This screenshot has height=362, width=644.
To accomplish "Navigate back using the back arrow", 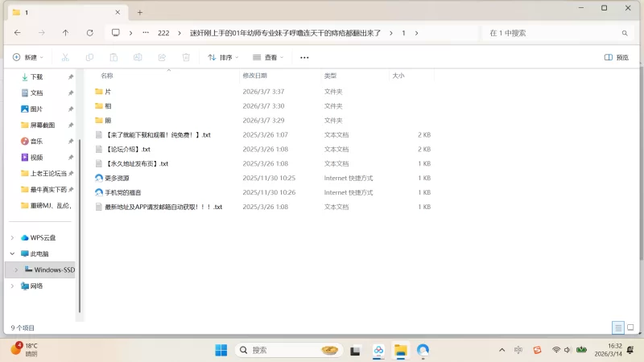I will point(17,33).
